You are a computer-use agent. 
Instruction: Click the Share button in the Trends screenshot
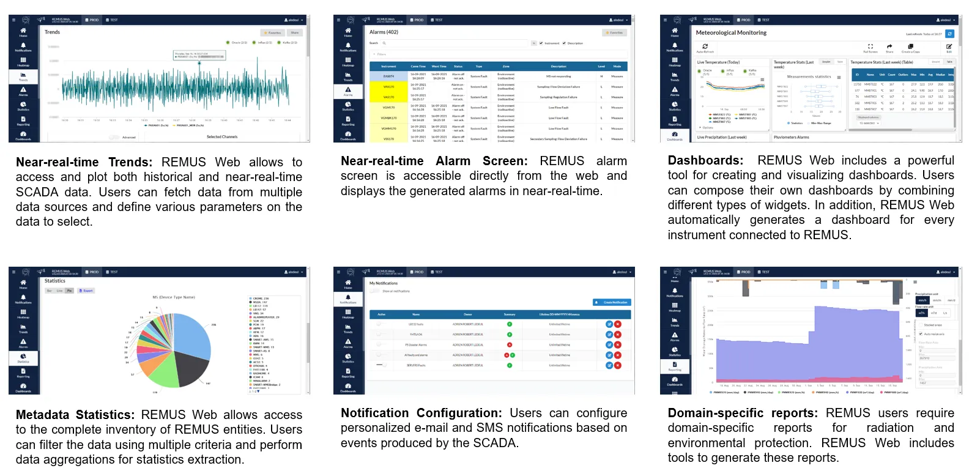295,32
